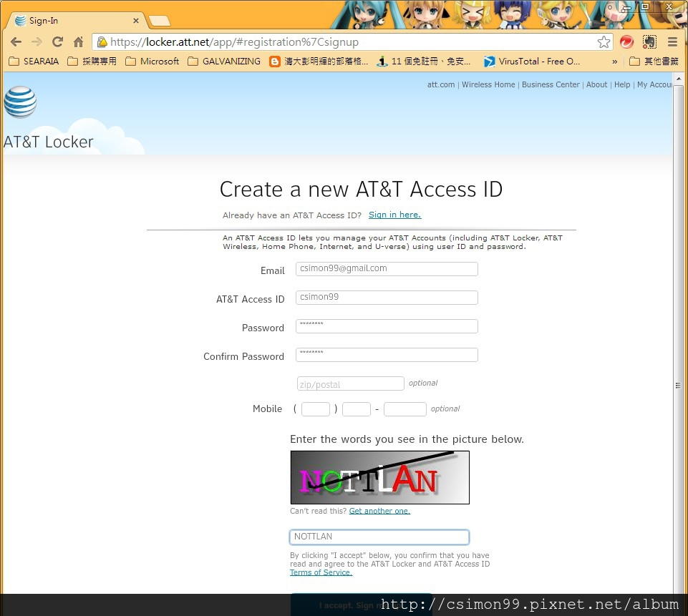Click the address bar URL
The height and width of the screenshot is (616, 688).
pos(234,42)
